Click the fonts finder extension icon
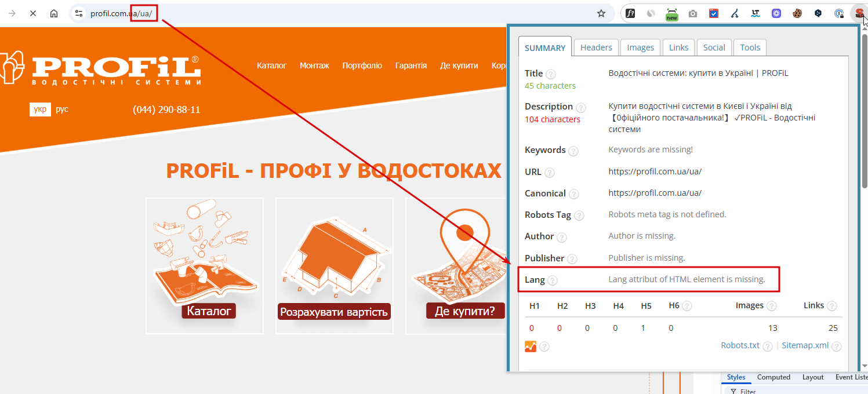Viewport: 868px width, 394px height. coord(630,13)
